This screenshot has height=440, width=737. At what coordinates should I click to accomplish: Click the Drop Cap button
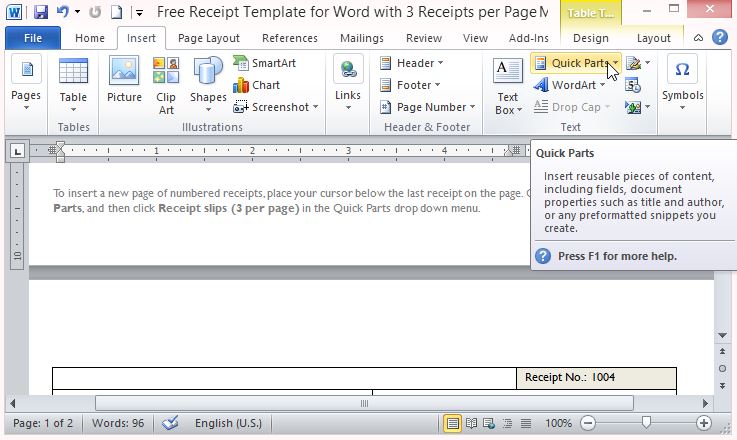(x=572, y=107)
